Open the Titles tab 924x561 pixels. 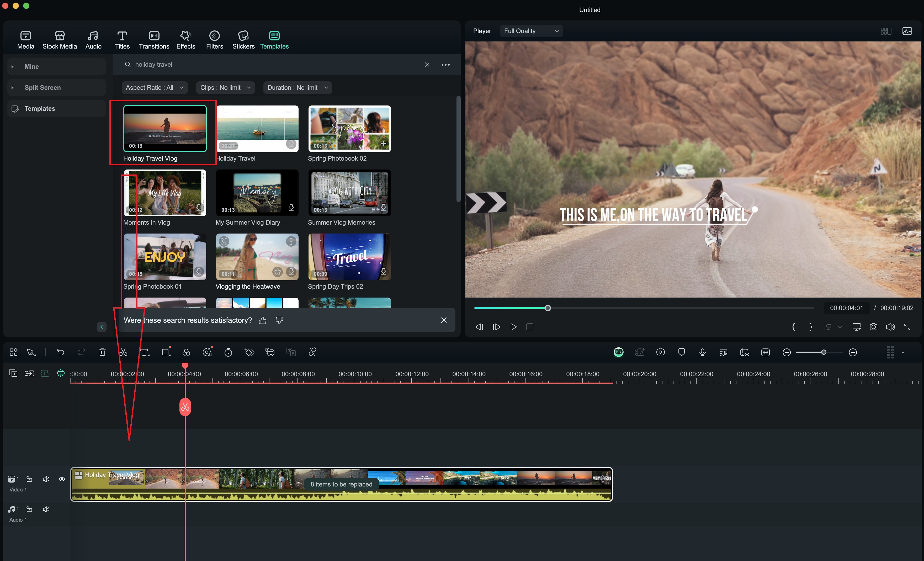122,40
